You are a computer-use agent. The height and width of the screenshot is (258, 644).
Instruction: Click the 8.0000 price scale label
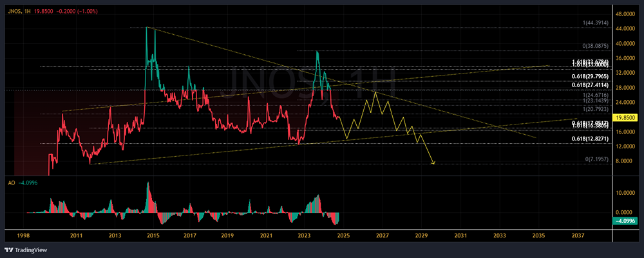coord(627,161)
